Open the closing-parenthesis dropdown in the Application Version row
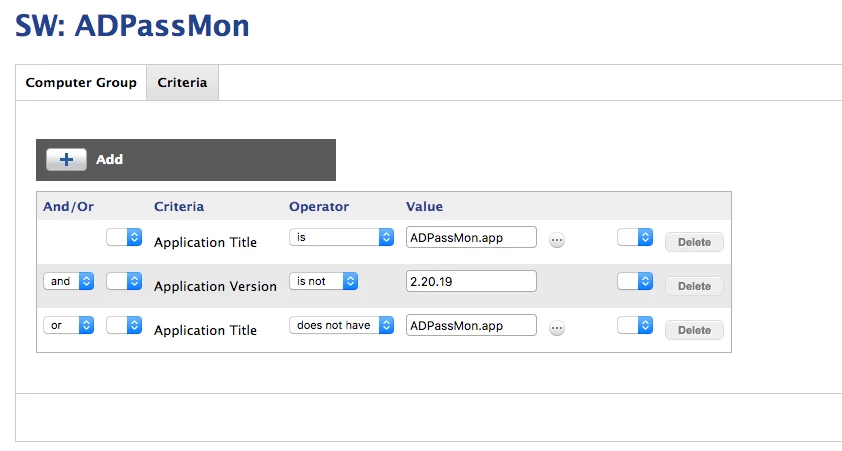This screenshot has height=451, width=842. 635,281
